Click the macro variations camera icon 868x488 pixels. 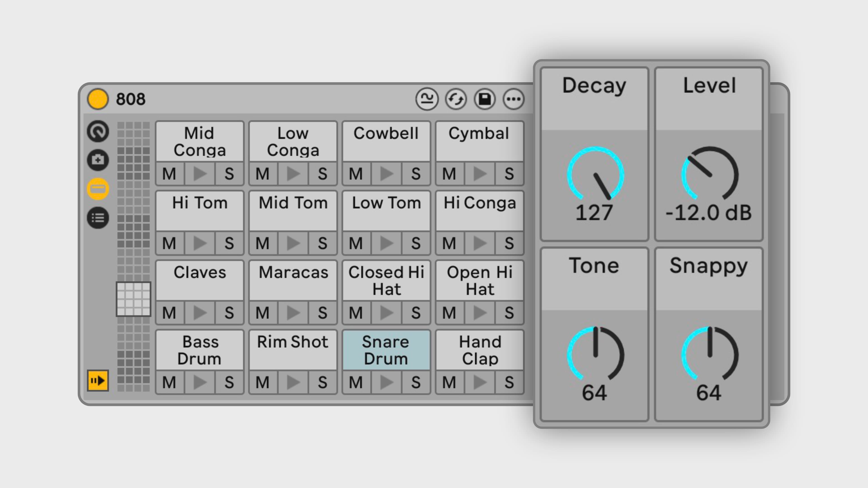pos(98,160)
